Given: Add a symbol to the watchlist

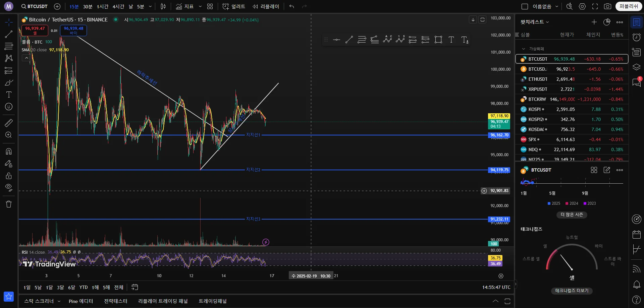Looking at the screenshot, I should click(594, 22).
